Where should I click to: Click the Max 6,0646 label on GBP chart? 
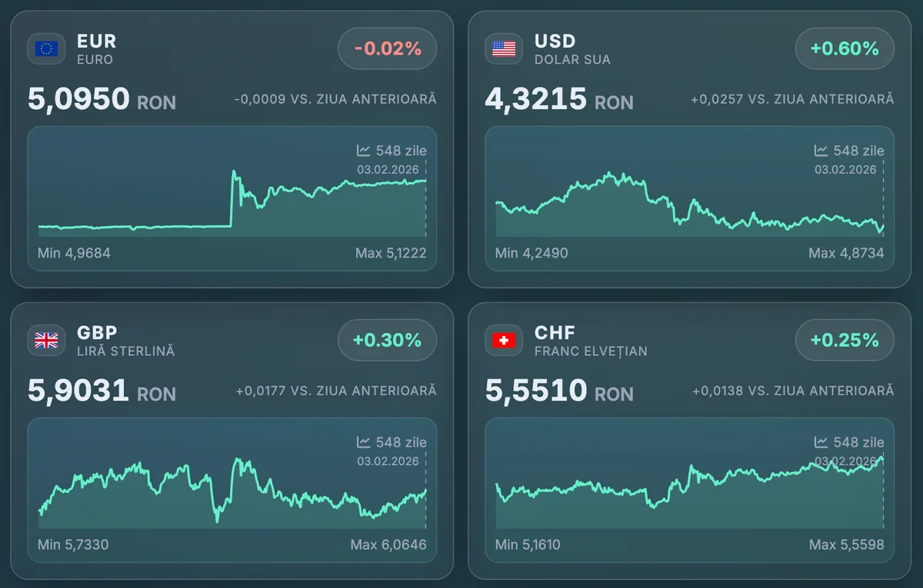[388, 544]
